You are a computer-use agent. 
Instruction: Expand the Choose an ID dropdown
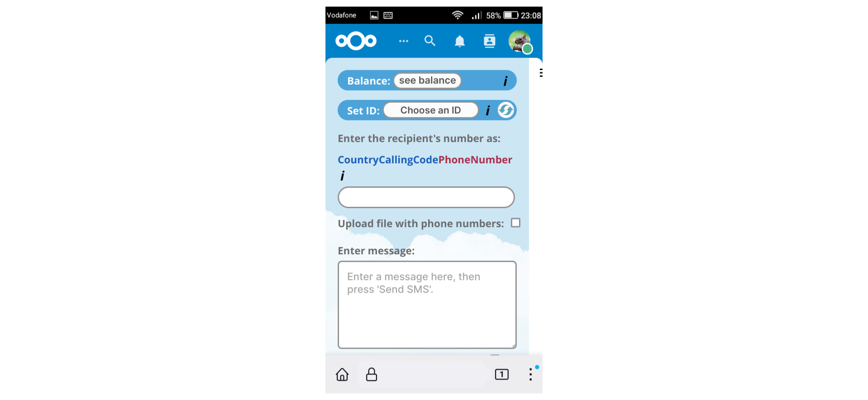431,110
